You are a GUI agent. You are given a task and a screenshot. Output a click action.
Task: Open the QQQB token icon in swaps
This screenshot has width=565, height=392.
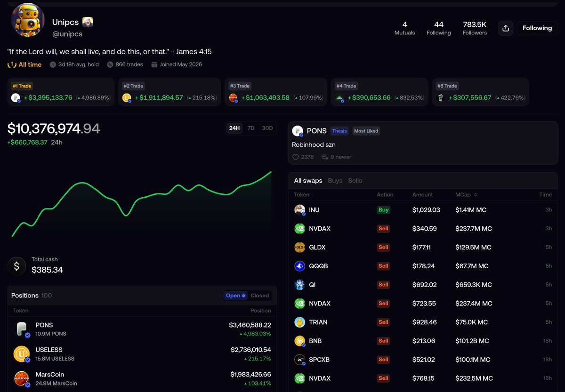(x=300, y=266)
